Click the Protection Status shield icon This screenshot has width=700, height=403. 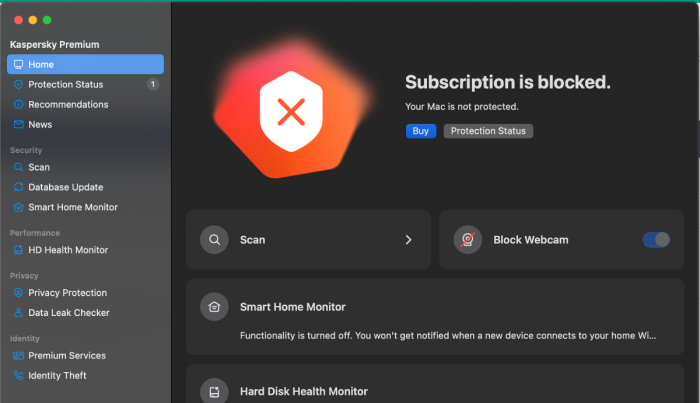point(18,84)
